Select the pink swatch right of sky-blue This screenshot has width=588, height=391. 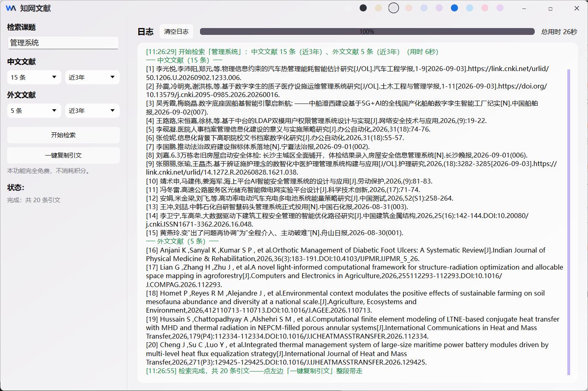pyautogui.click(x=485, y=8)
